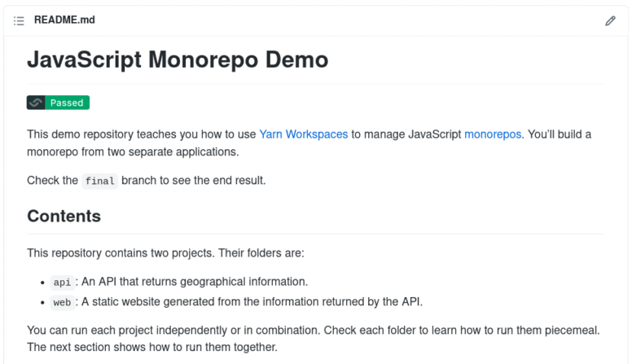Click the Passed build status badge
Image resolution: width=632 pixels, height=364 pixels.
[58, 103]
